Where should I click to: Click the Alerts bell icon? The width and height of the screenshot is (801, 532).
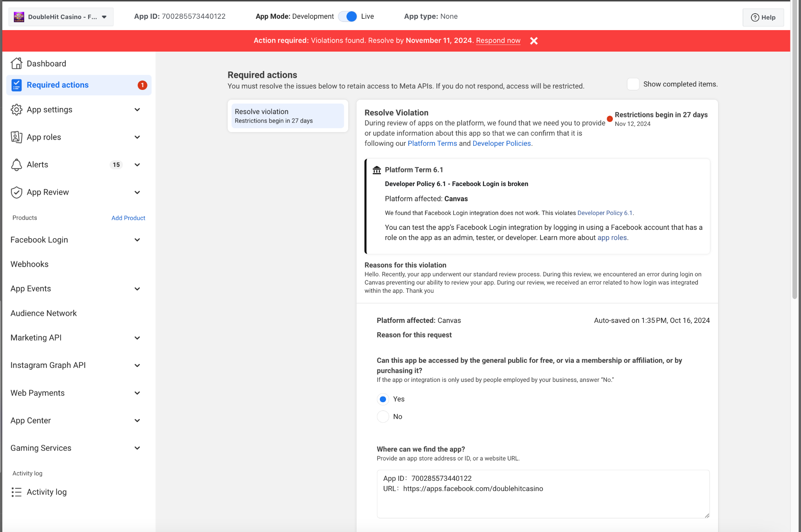click(16, 165)
